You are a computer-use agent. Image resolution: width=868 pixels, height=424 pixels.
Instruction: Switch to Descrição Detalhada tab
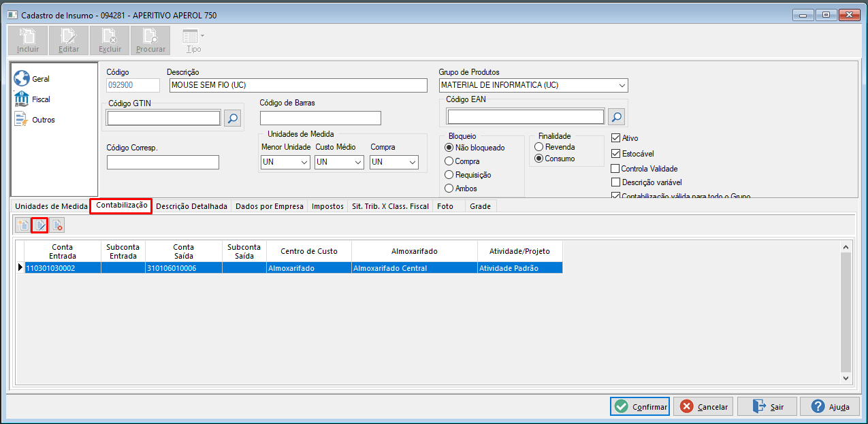tap(191, 206)
